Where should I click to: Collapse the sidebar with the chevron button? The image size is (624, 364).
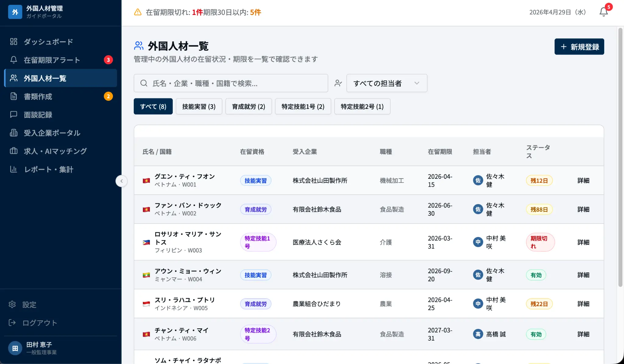(x=121, y=181)
